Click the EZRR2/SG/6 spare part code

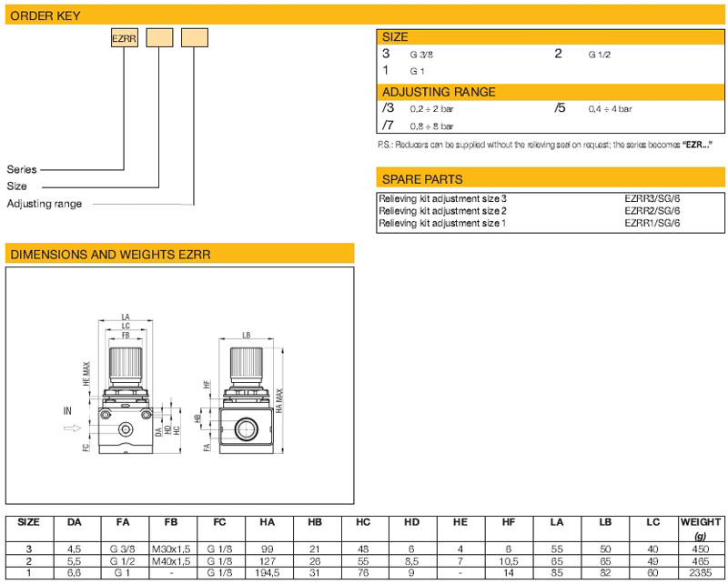652,210
